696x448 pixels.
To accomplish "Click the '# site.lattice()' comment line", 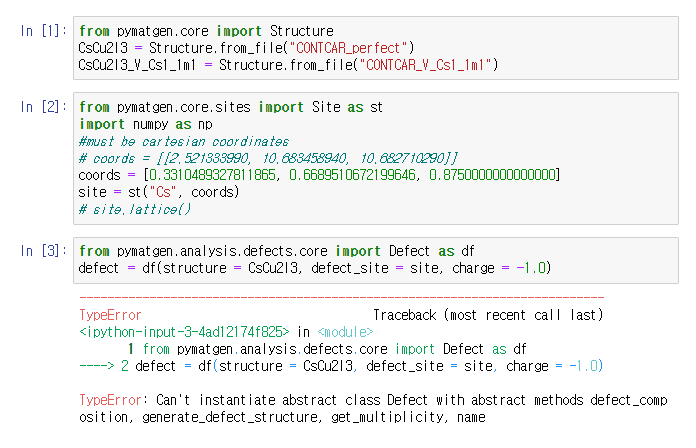I will pyautogui.click(x=134, y=209).
